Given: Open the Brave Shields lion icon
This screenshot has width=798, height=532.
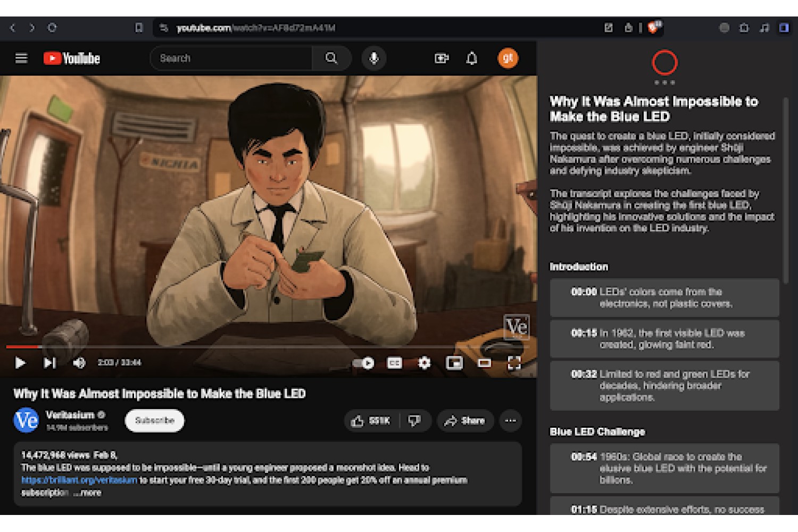Looking at the screenshot, I should tap(653, 28).
